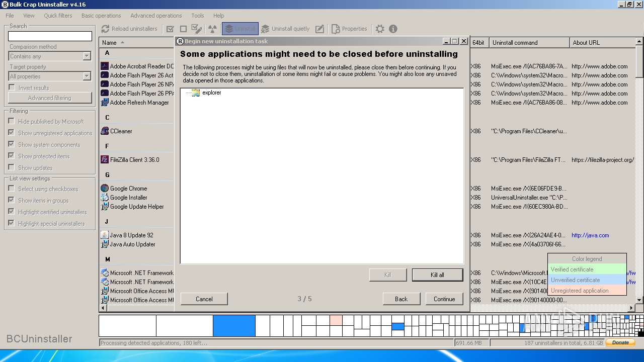Open settings via the gear icon

[x=380, y=29]
